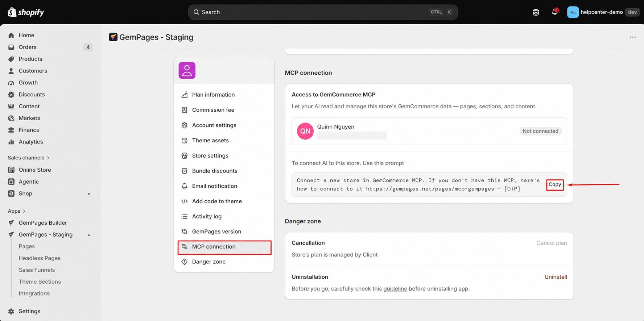Screen dimensions: 644x321
Task: Click the purple user profile icon
Action: tap(187, 70)
